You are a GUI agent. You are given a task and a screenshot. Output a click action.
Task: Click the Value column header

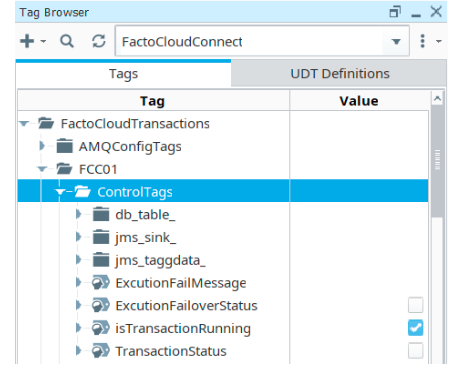(359, 101)
